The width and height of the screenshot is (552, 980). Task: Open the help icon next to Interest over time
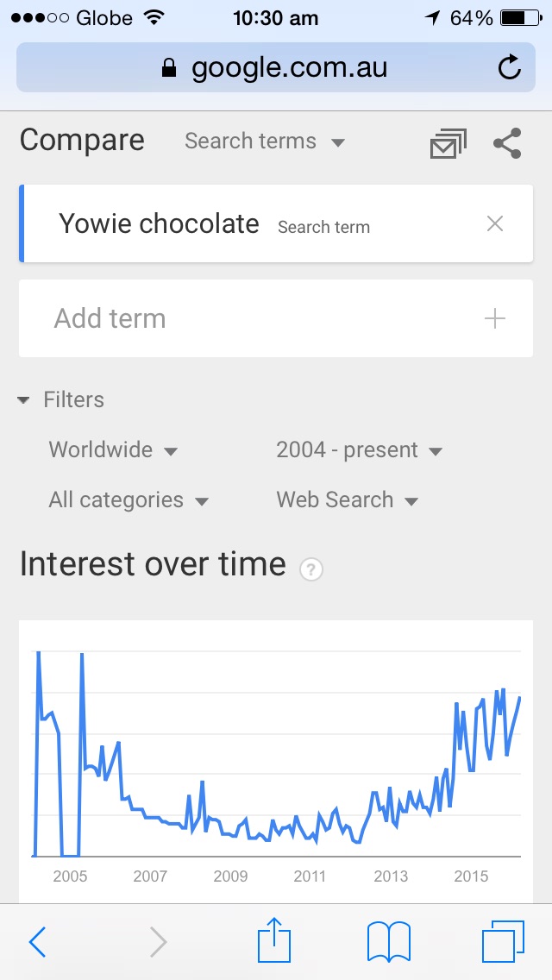pyautogui.click(x=311, y=569)
